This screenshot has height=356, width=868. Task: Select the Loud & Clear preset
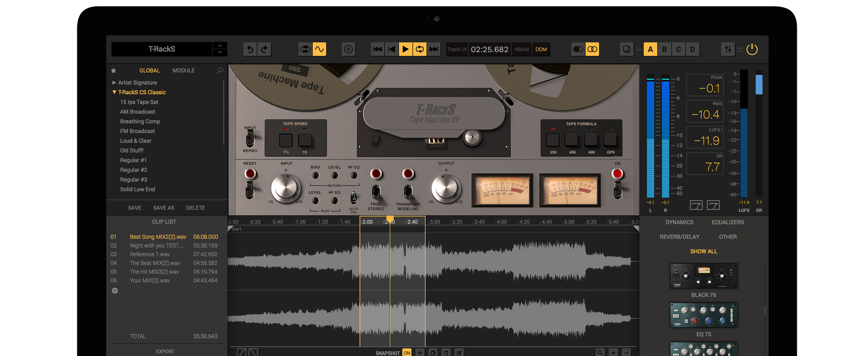(x=136, y=141)
